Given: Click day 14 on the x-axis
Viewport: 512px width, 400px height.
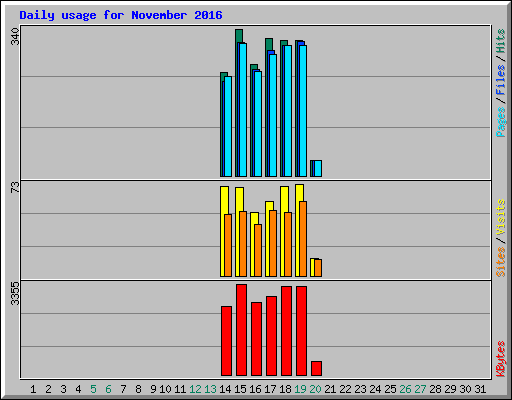Looking at the screenshot, I should click(x=225, y=389).
